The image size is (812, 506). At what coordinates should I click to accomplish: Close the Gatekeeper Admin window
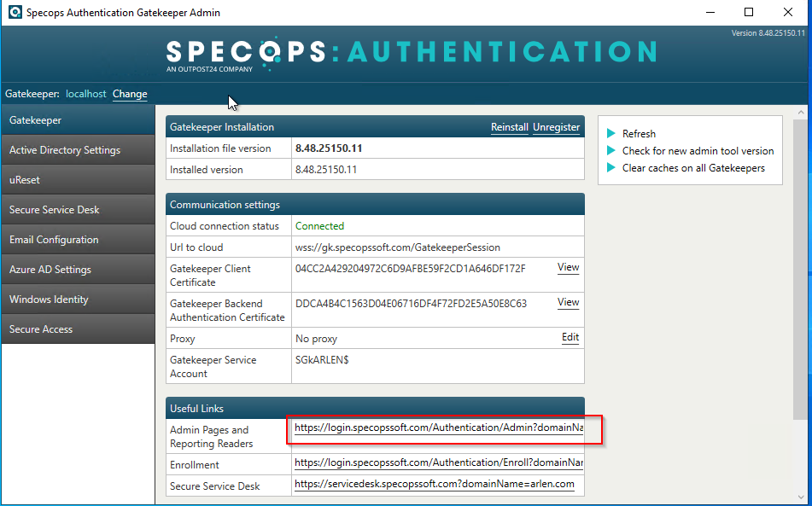pos(788,12)
